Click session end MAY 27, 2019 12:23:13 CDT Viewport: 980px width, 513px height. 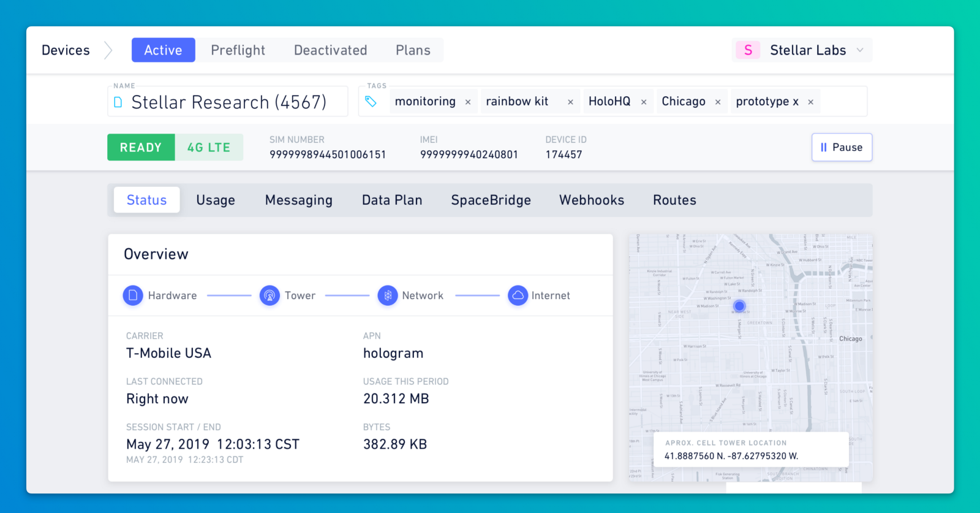[185, 460]
